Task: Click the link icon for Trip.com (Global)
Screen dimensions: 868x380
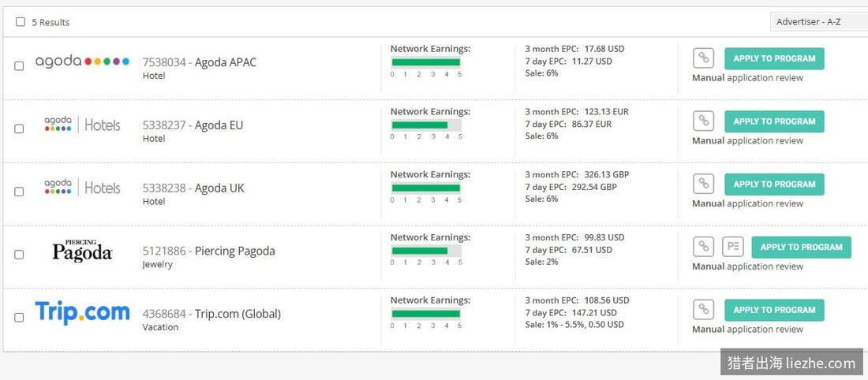Action: point(703,310)
